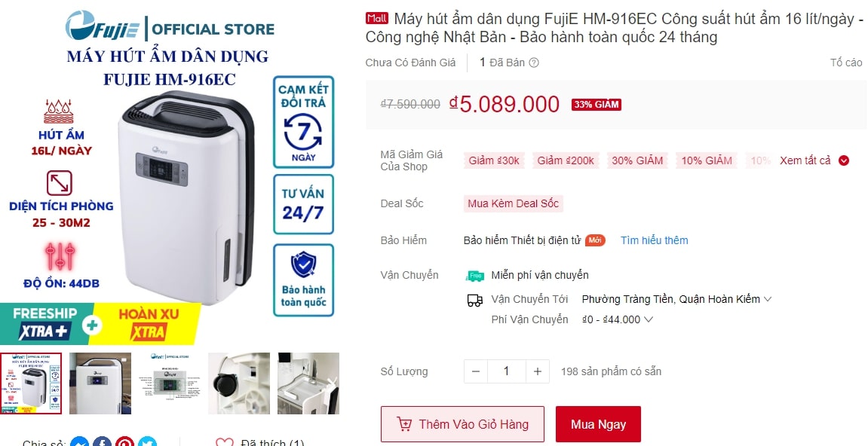
Task: Click the free shipping badge icon
Action: (x=475, y=276)
